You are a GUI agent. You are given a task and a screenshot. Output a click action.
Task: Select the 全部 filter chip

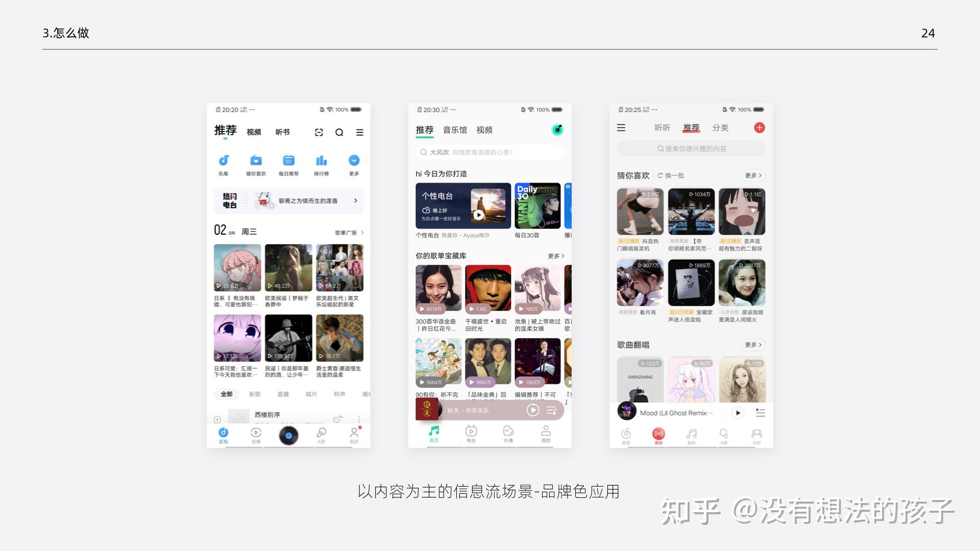coord(227,394)
